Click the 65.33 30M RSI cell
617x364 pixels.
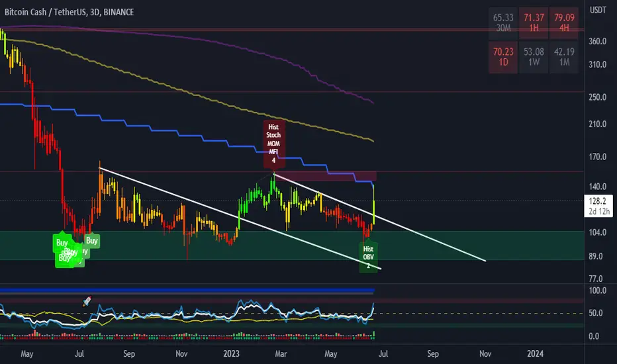[503, 23]
